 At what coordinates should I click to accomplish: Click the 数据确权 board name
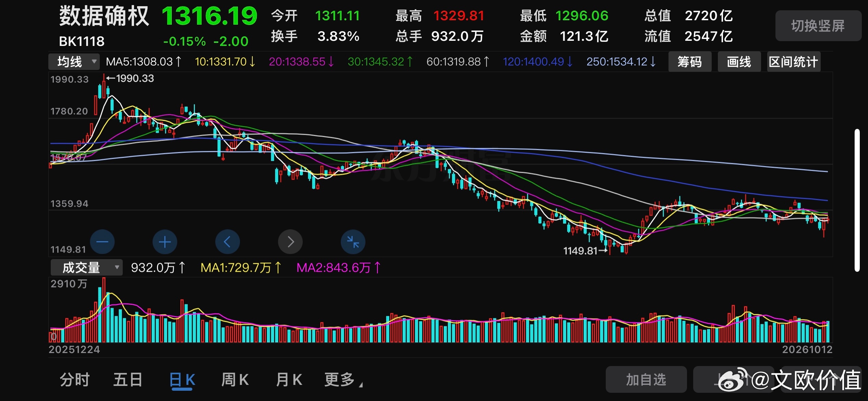click(104, 16)
